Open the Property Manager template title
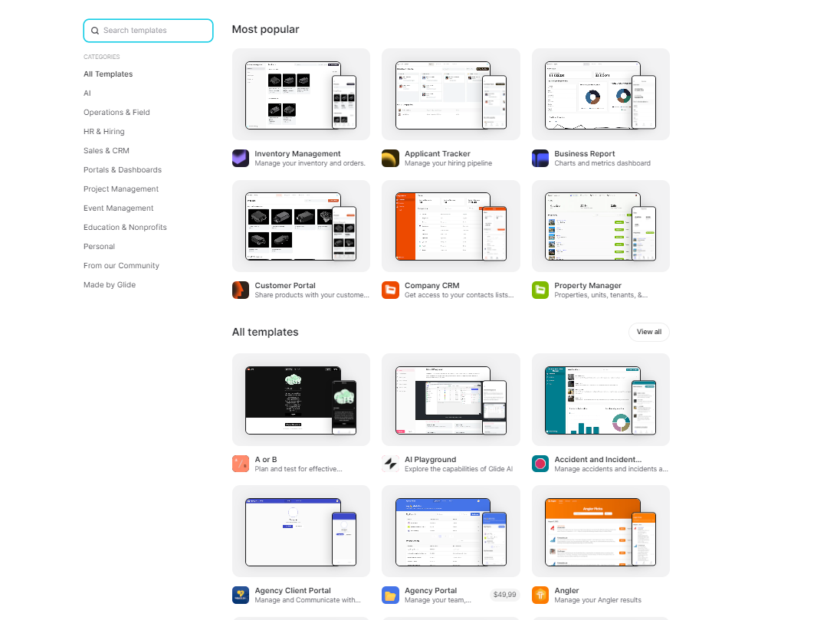 coord(588,286)
